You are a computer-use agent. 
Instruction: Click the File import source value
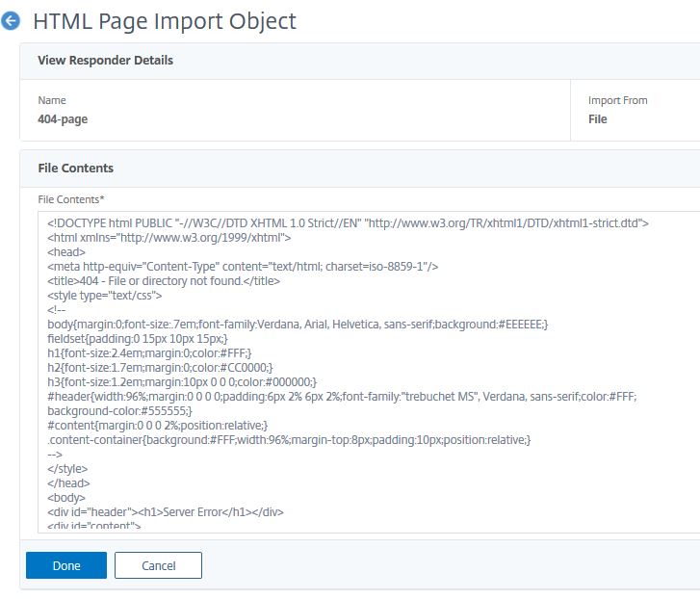pos(597,119)
